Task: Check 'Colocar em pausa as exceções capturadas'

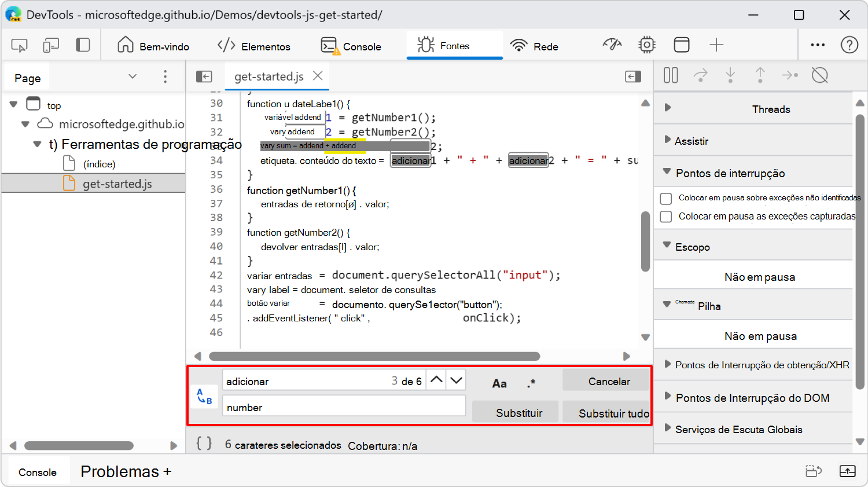Action: [665, 216]
